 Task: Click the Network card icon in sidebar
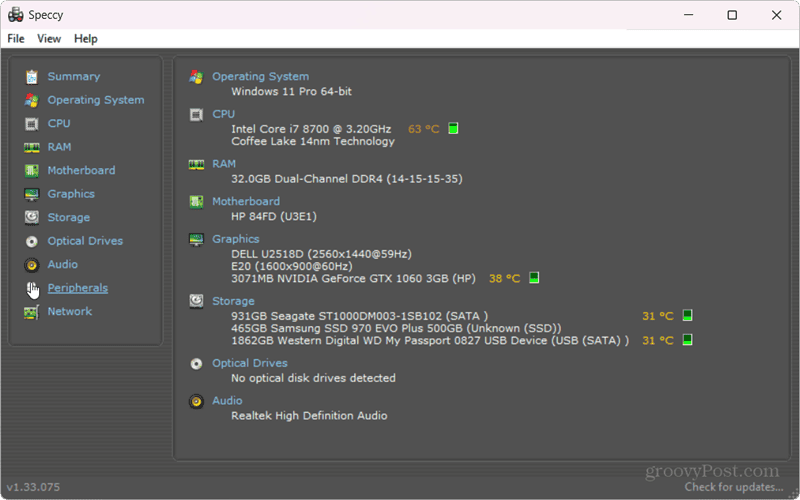click(x=32, y=312)
